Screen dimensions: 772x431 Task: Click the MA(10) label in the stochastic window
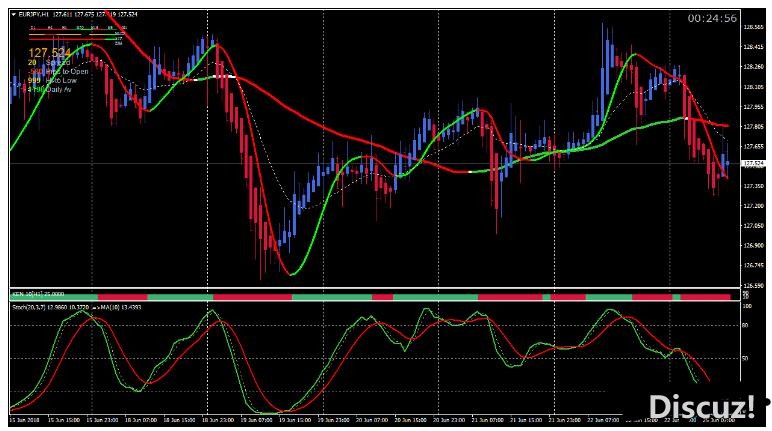(x=110, y=307)
